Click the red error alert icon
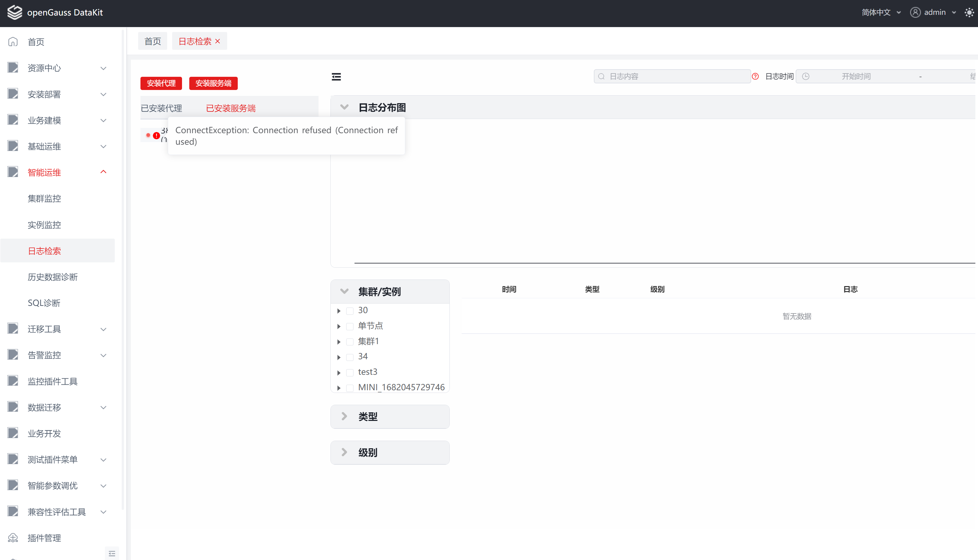 (156, 135)
